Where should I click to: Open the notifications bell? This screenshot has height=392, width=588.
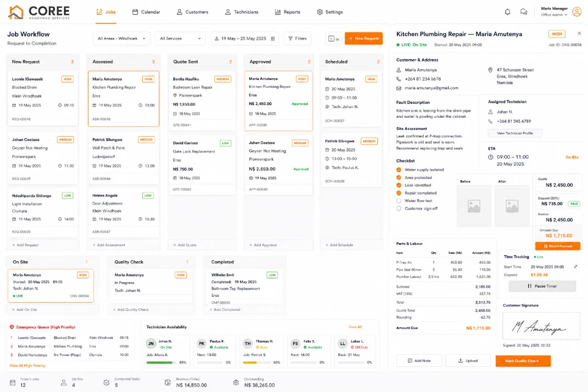coord(507,12)
